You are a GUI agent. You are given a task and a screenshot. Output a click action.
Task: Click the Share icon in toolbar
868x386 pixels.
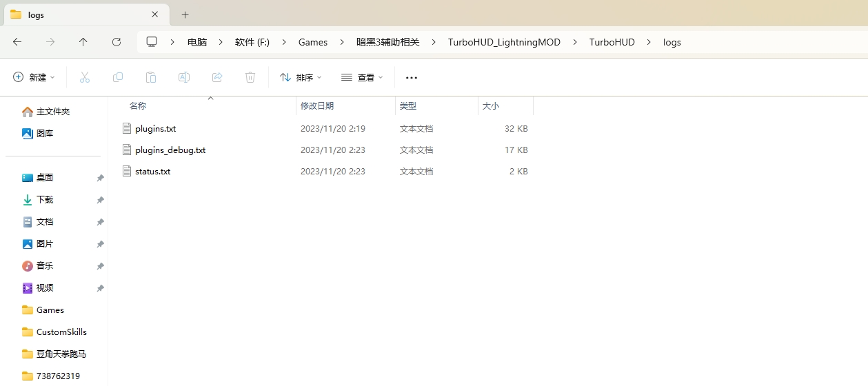click(x=217, y=77)
